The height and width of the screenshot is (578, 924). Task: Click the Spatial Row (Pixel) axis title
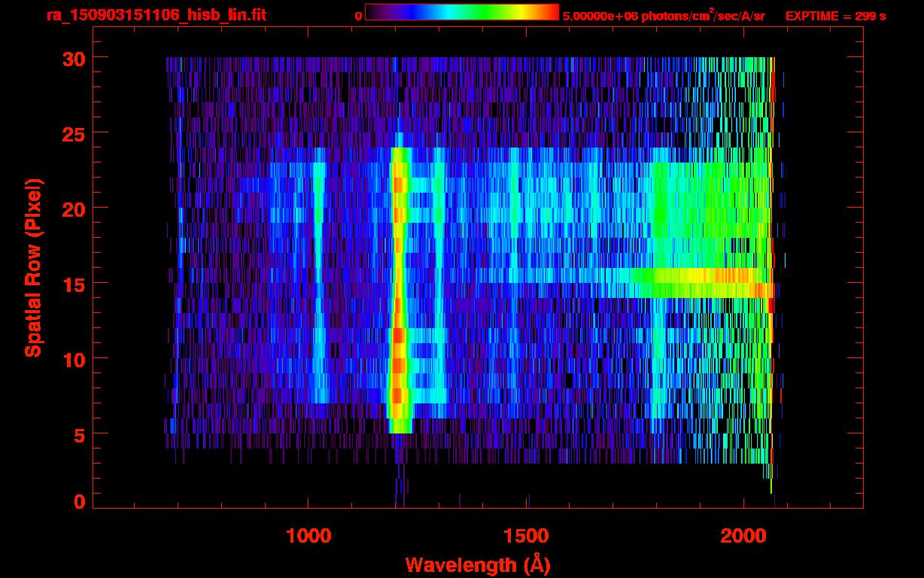33,266
